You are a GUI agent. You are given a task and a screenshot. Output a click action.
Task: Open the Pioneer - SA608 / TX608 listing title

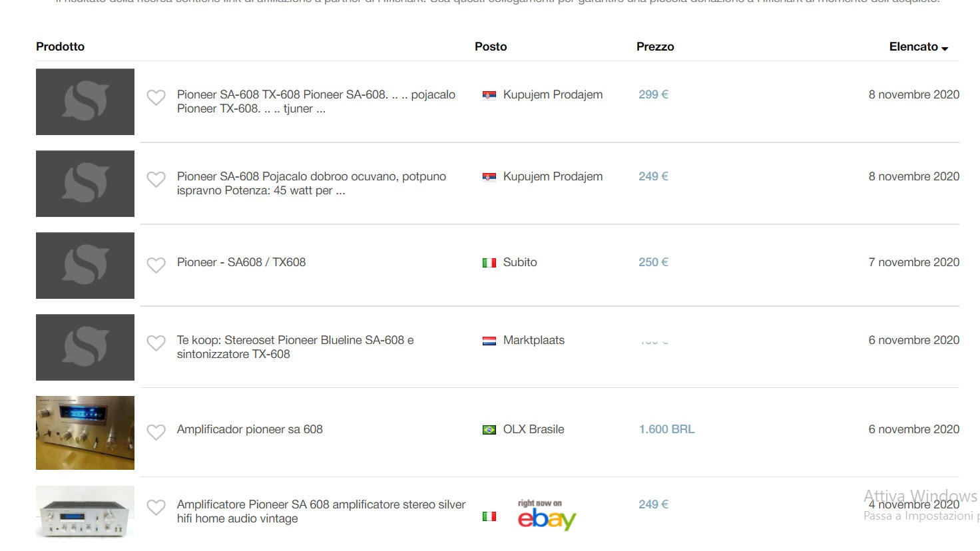point(241,262)
